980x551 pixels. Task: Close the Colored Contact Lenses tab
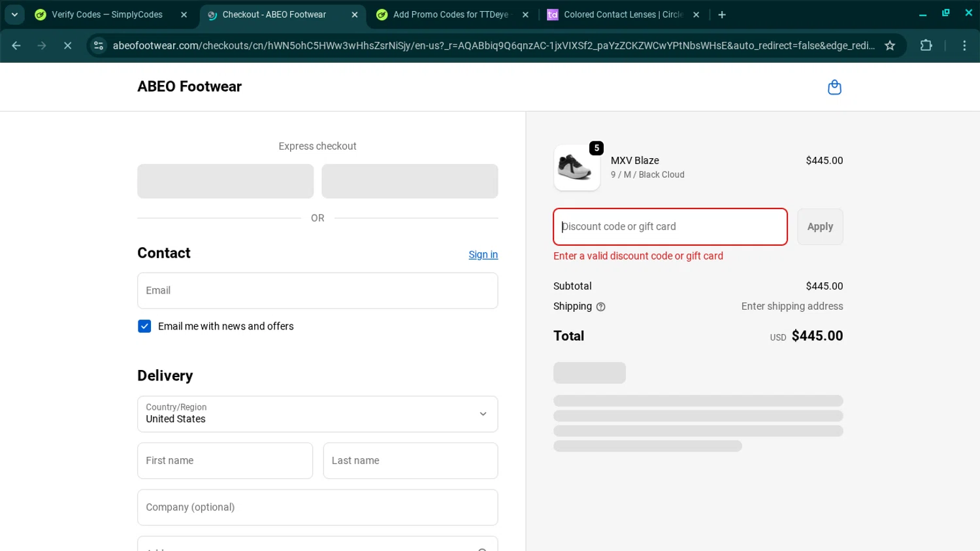coord(696,14)
